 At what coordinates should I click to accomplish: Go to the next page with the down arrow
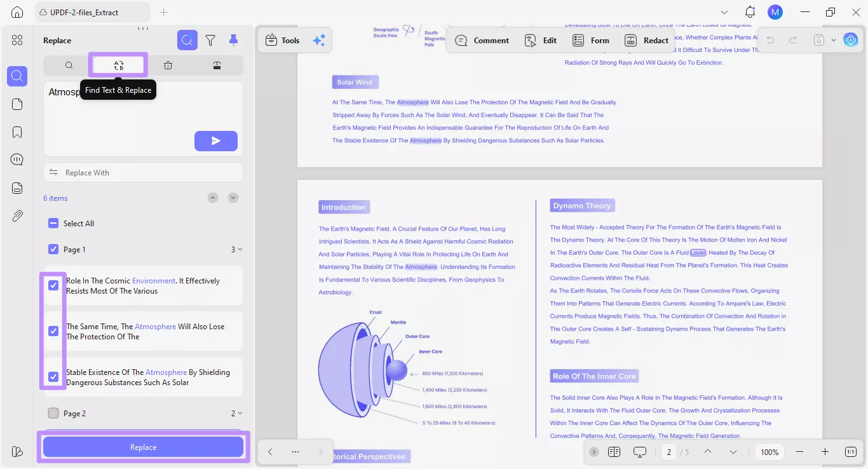733,452
